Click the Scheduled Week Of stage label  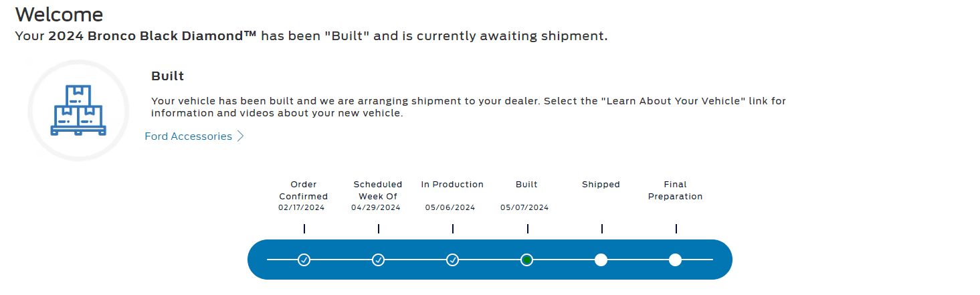(x=378, y=191)
